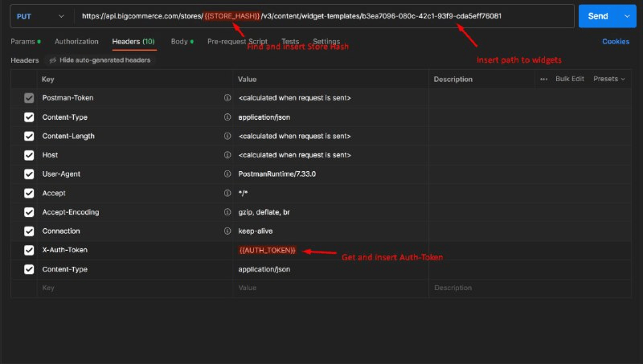Click the info icon beside User-Agent
643x364 pixels.
point(227,174)
